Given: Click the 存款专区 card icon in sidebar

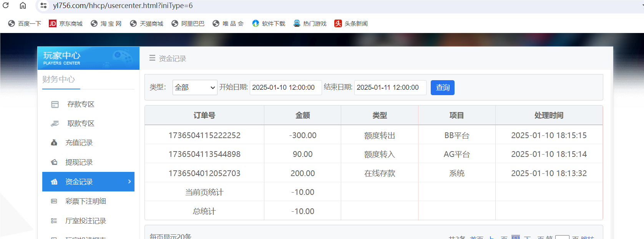Looking at the screenshot, I should [55, 104].
